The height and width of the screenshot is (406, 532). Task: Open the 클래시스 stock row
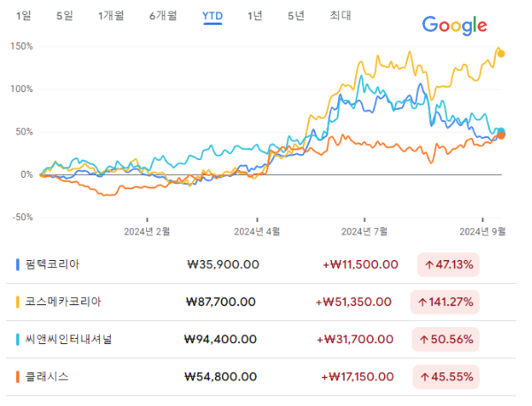(x=261, y=377)
